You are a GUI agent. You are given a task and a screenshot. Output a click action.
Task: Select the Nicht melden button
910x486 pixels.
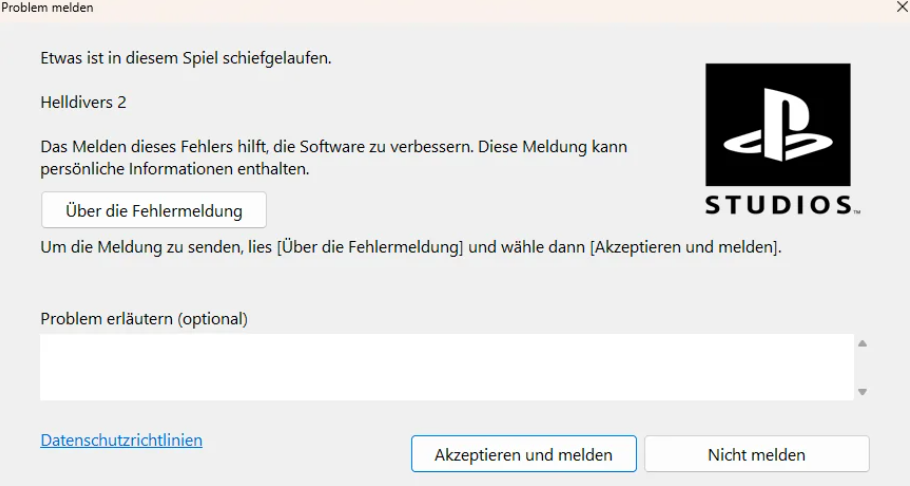point(757,454)
